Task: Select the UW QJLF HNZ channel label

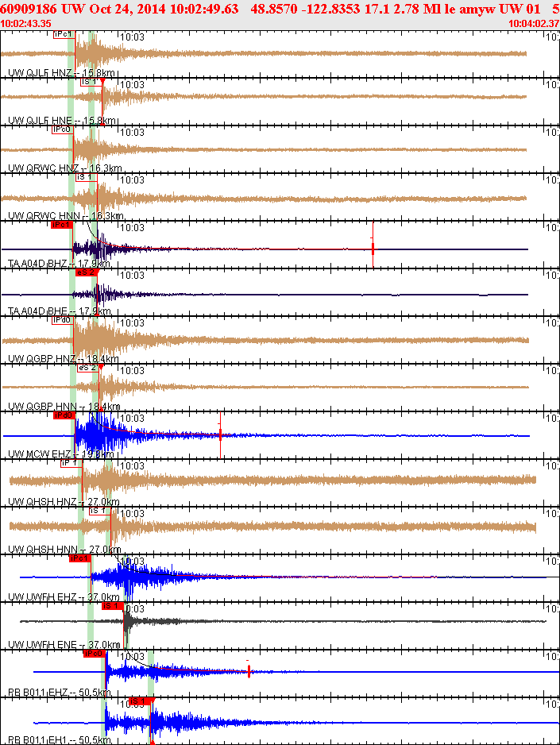Action: pos(61,73)
